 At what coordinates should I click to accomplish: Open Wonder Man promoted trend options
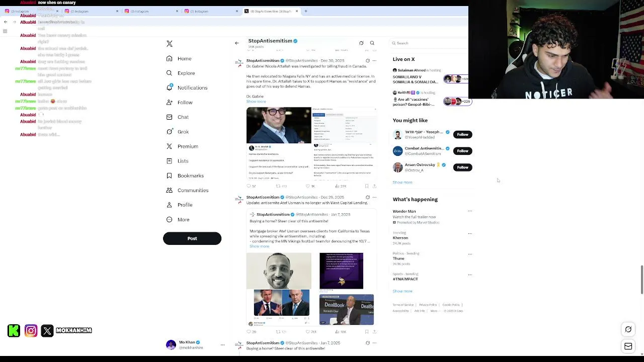pyautogui.click(x=470, y=211)
